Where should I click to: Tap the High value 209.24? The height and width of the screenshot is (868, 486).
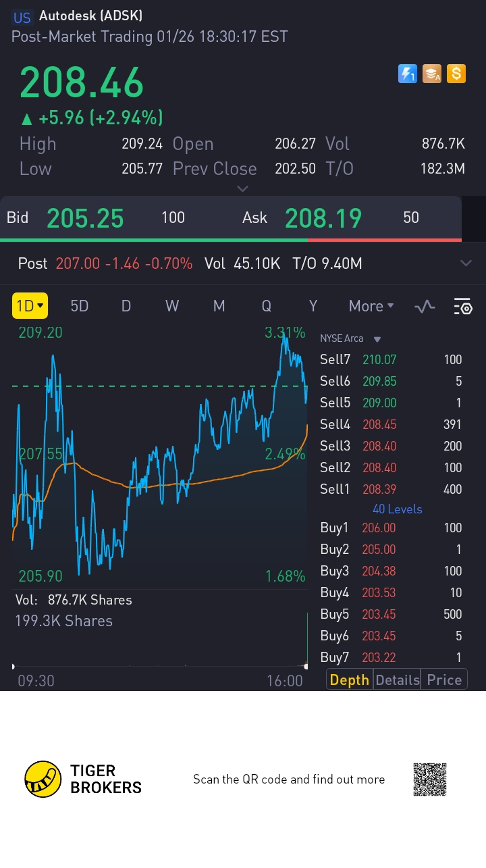[142, 144]
